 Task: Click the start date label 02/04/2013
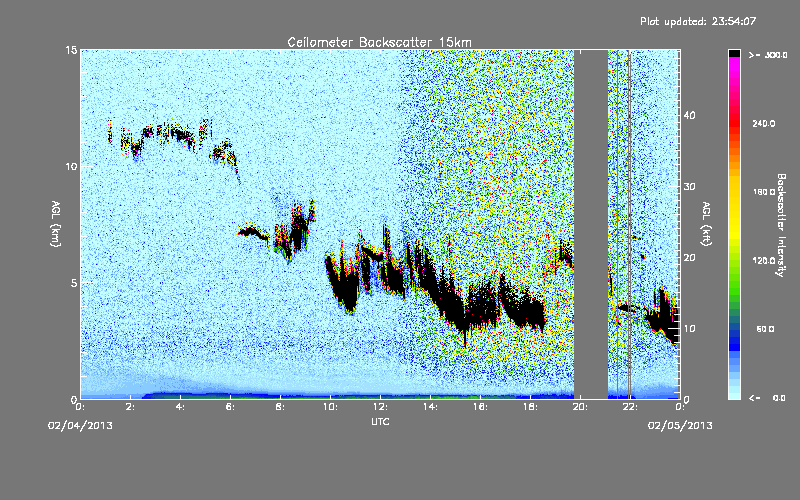[x=80, y=425]
